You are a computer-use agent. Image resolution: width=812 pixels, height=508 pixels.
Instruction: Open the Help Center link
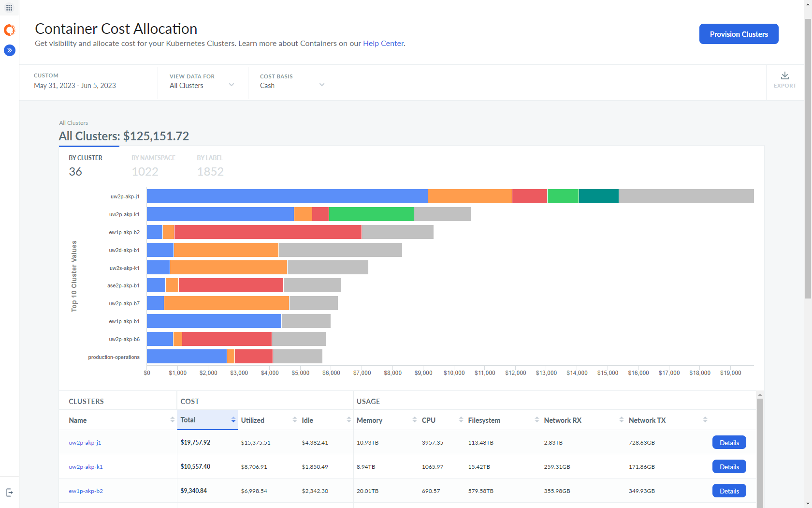coord(383,44)
